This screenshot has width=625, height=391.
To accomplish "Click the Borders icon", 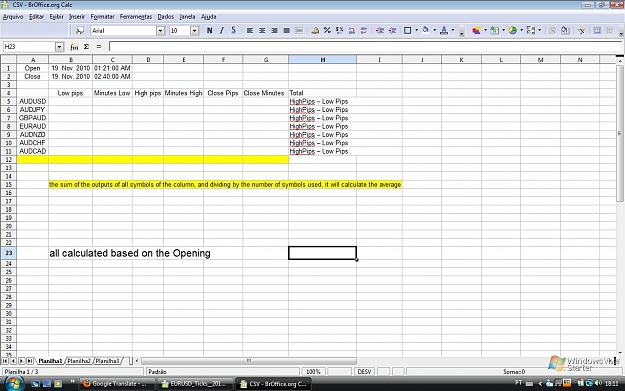I will tap(407, 30).
